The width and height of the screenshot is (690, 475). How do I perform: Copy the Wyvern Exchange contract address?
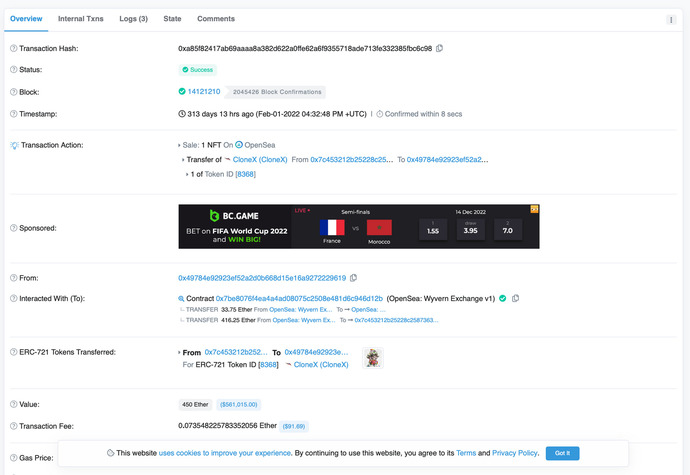(x=516, y=298)
